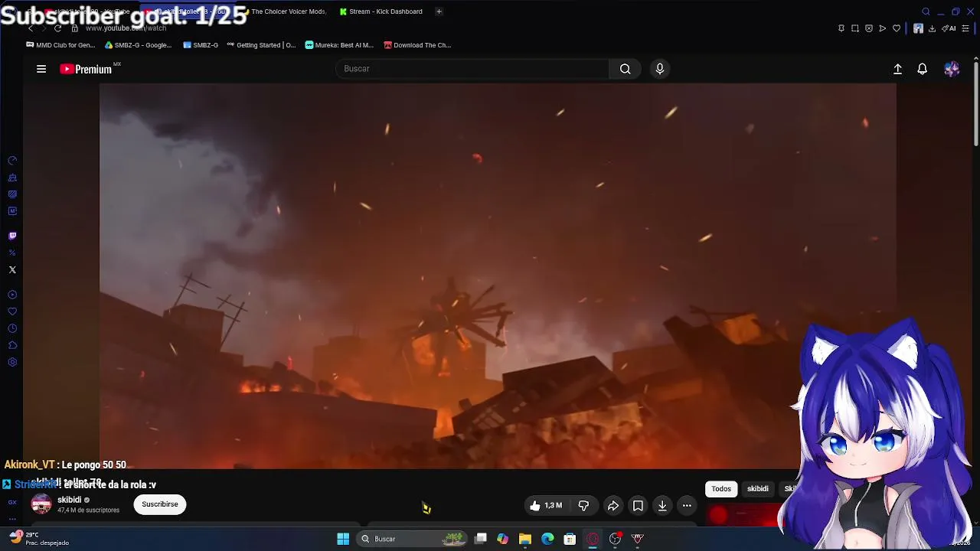This screenshot has height=551, width=980.
Task: Click the YouTube search magnifier button
Action: click(626, 69)
